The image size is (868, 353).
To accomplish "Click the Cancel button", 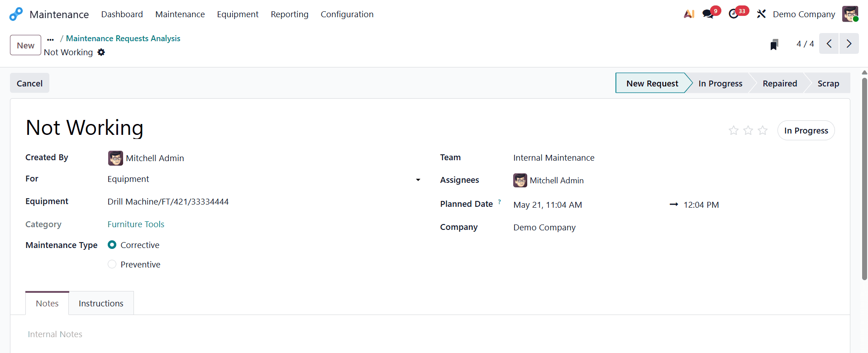I will pos(29,83).
